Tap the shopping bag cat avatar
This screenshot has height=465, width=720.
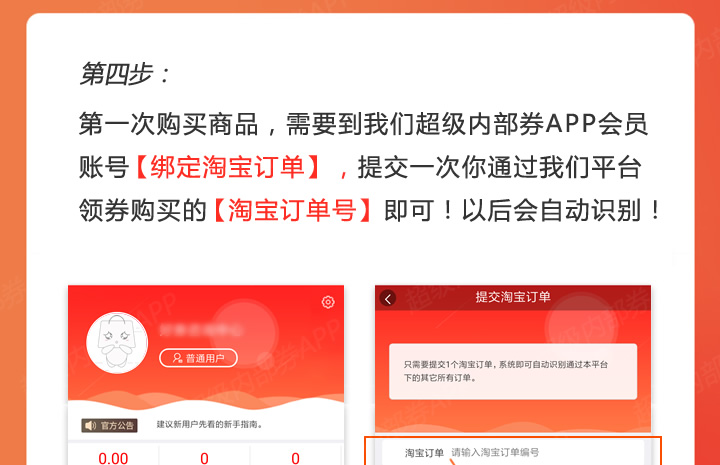click(x=117, y=343)
